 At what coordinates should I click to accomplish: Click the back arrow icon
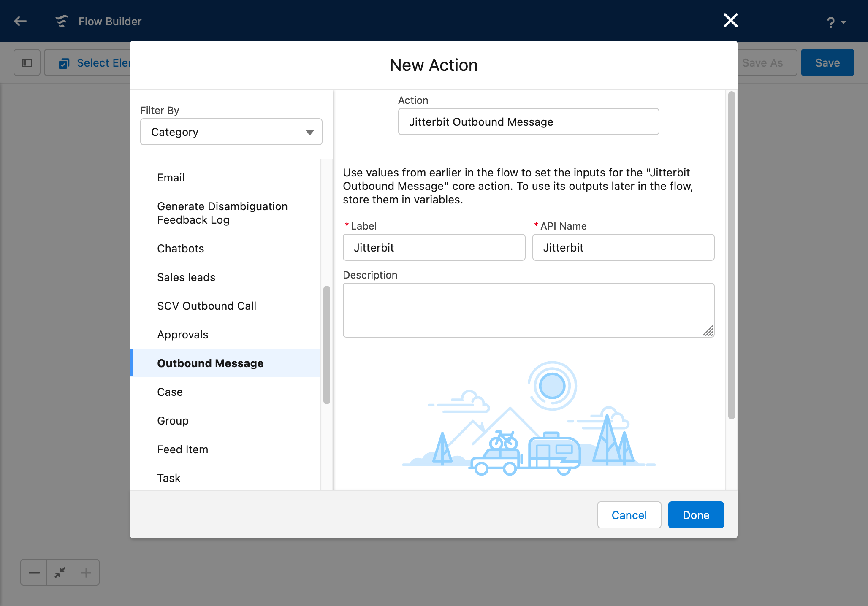click(x=20, y=21)
